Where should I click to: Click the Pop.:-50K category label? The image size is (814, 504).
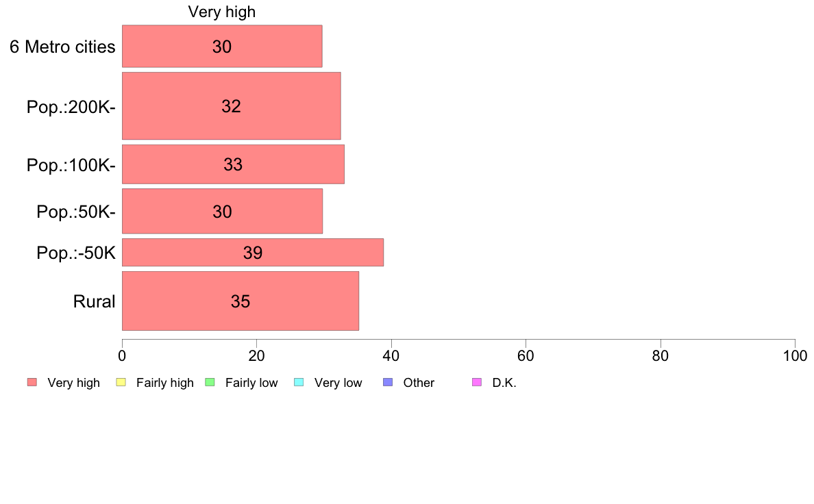pos(76,253)
